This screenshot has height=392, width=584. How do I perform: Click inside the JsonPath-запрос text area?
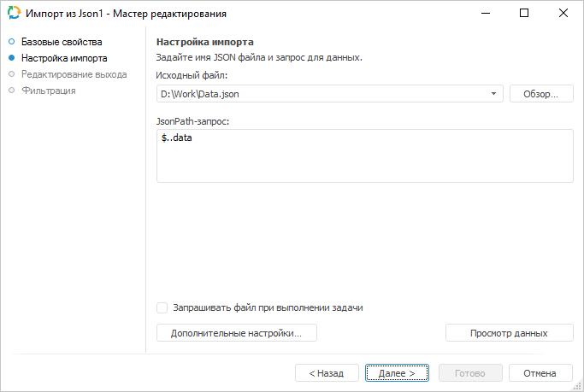tap(364, 162)
